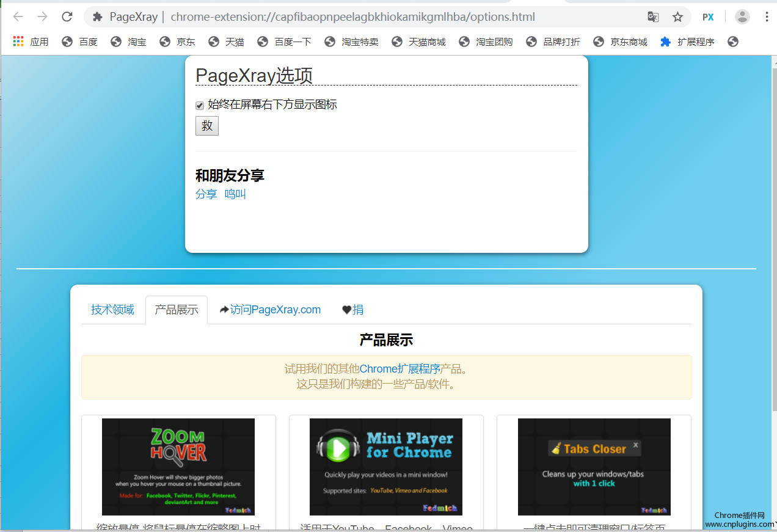Open the 天猫 bookmark
This screenshot has height=532, width=777.
point(226,42)
